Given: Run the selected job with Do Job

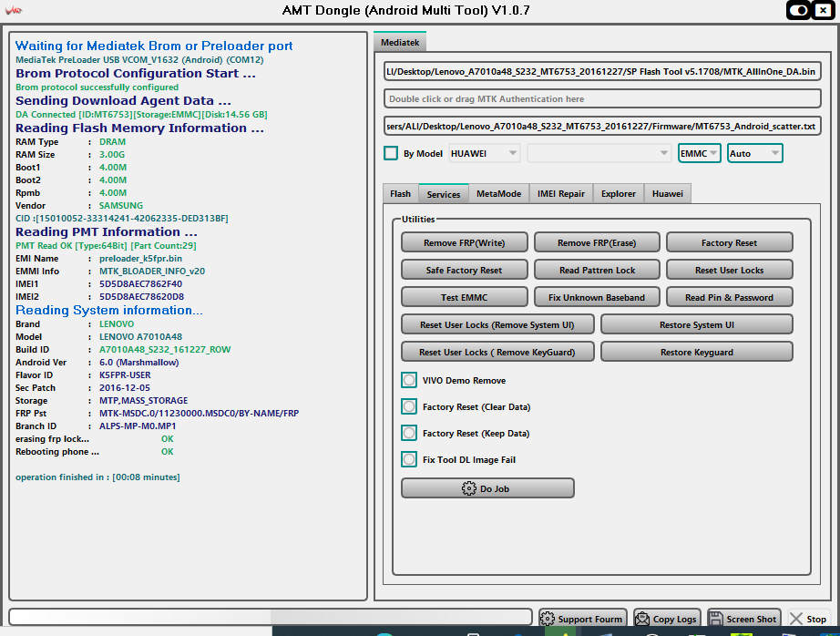Looking at the screenshot, I should pos(487,488).
